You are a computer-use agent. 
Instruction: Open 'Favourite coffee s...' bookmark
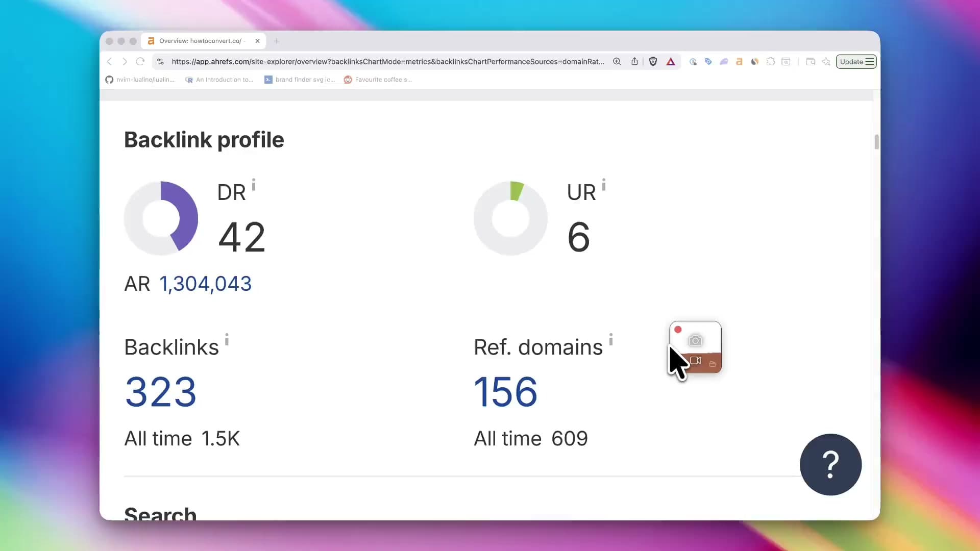point(378,80)
